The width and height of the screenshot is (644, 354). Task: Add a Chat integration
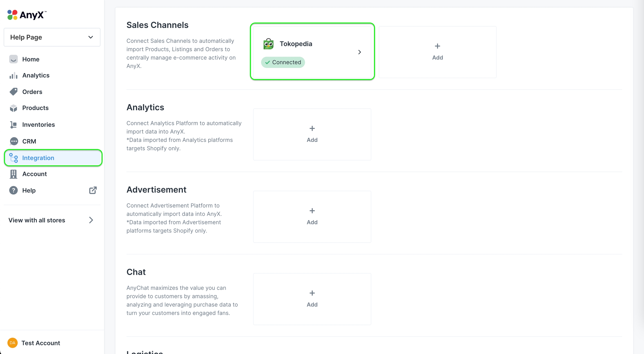pos(312,299)
